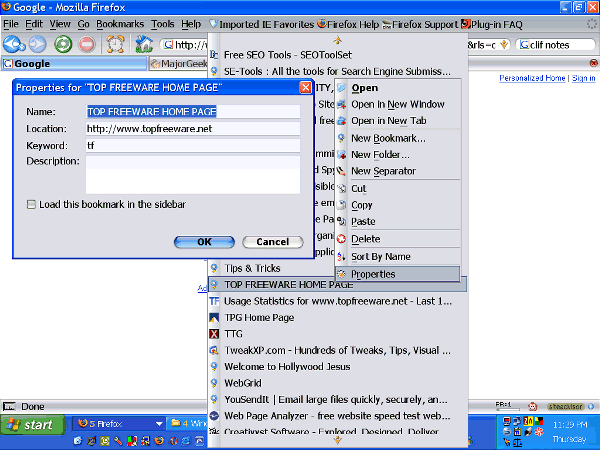
Task: Click the TTG bookmark red X icon
Action: (x=214, y=334)
